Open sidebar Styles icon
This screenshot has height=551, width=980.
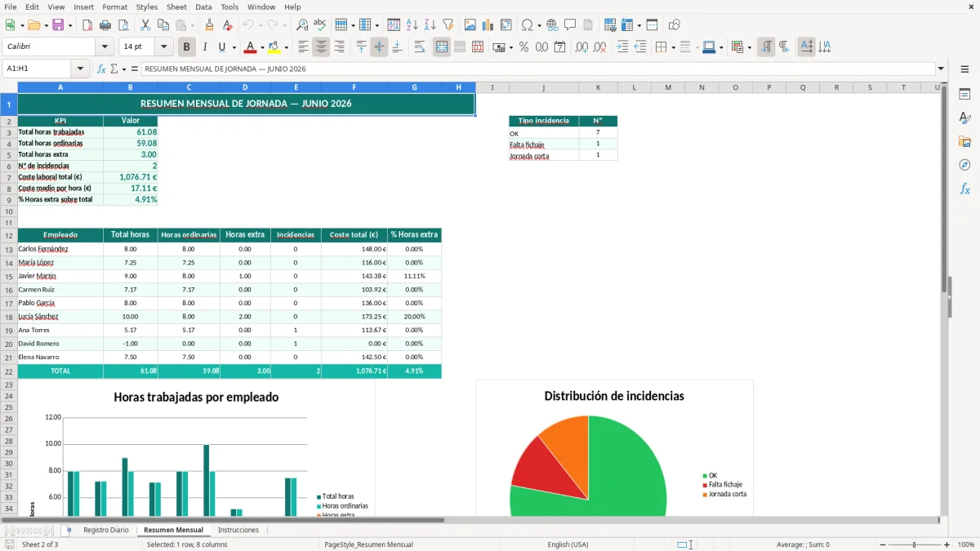pyautogui.click(x=964, y=118)
